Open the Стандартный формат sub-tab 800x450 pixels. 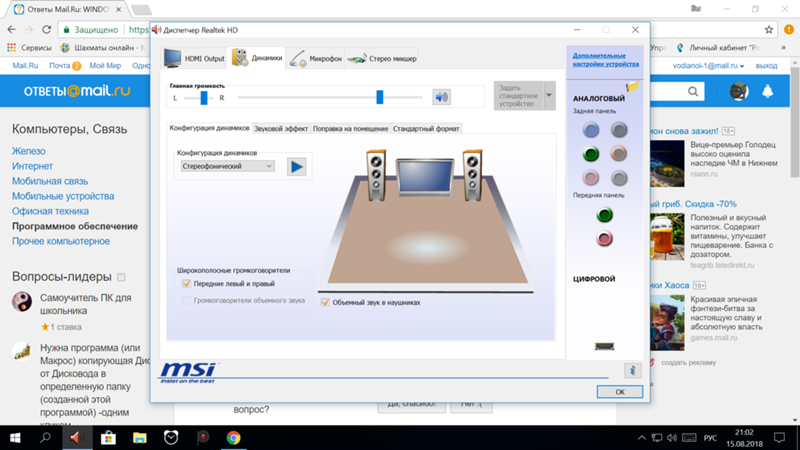point(426,129)
